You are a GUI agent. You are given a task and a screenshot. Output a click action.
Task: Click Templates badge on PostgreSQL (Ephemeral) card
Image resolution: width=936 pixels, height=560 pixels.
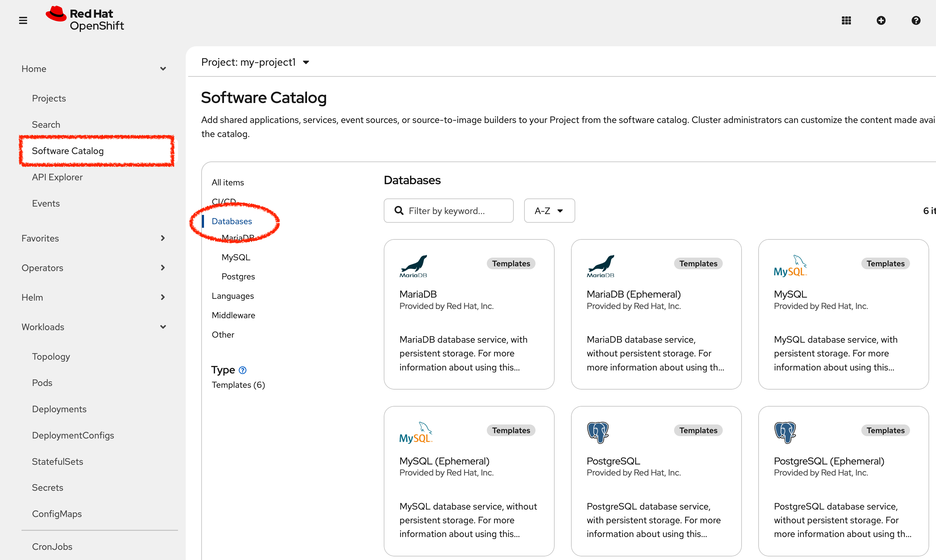coord(886,430)
